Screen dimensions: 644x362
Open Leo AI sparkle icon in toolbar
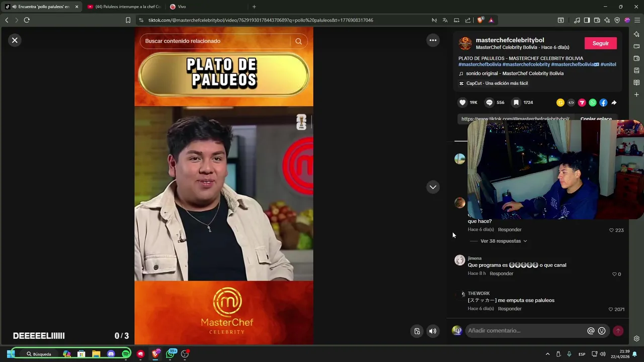coord(607,20)
